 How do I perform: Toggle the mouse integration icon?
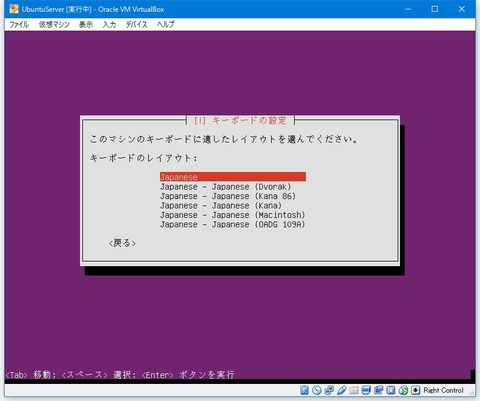pyautogui.click(x=403, y=390)
